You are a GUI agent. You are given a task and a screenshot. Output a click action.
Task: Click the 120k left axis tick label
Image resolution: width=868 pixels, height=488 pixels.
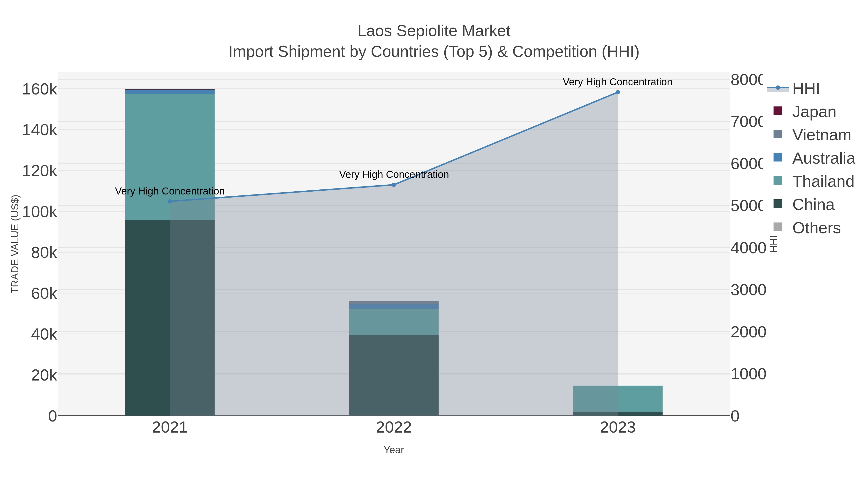40,171
